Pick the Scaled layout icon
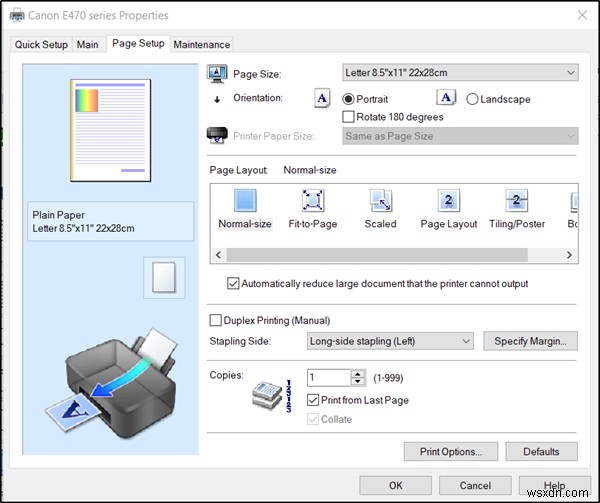Screen dimensions: 600x503 pyautogui.click(x=380, y=200)
